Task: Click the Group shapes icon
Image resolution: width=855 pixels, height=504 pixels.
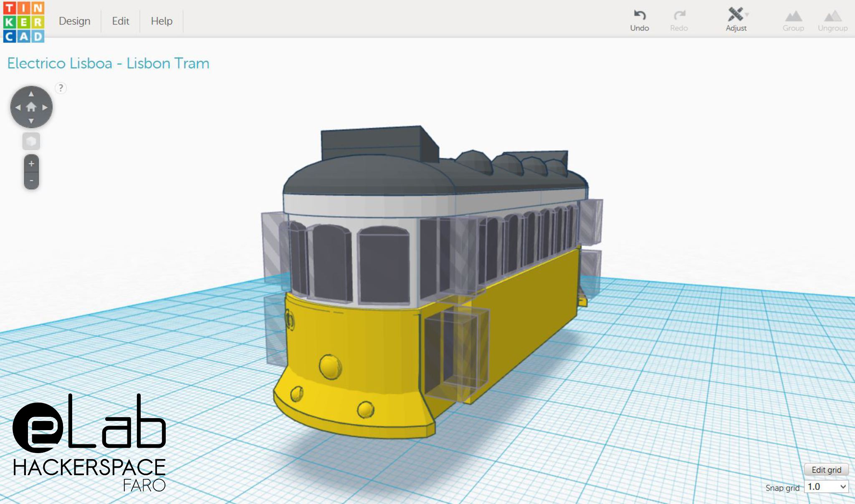Action: [793, 16]
